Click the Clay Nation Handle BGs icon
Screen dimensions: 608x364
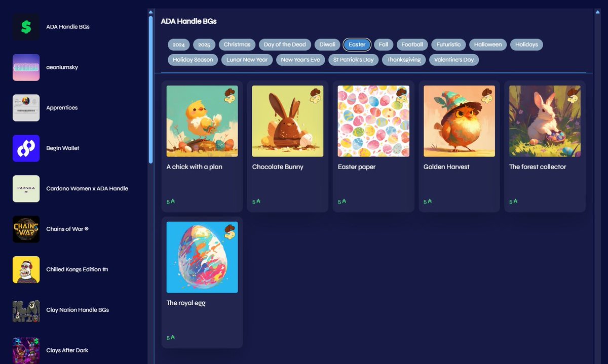pyautogui.click(x=26, y=310)
